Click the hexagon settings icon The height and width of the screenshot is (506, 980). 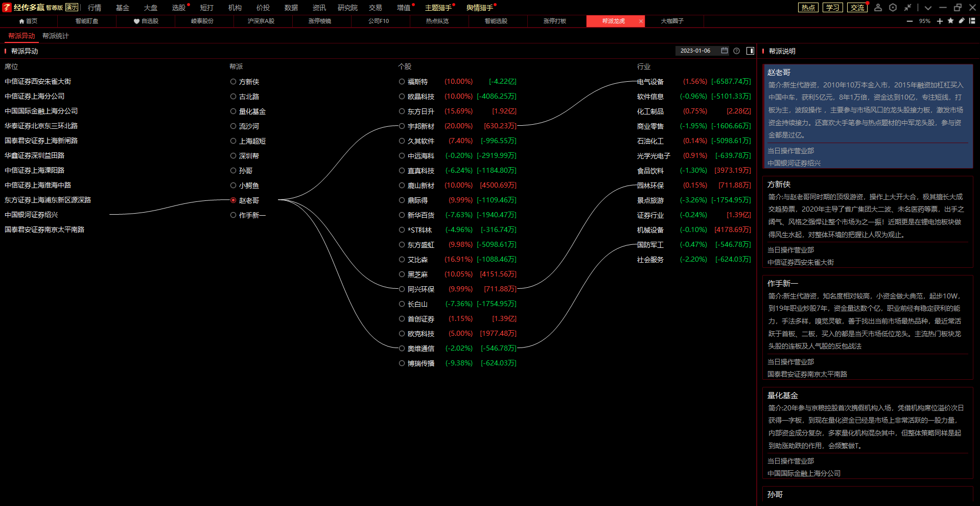click(893, 8)
